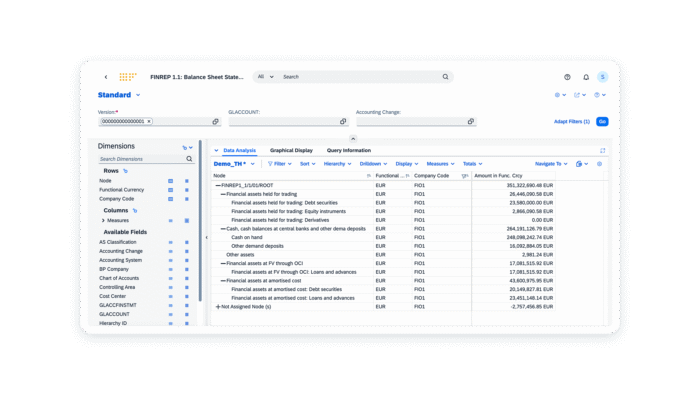This screenshot has height=394, width=700.
Task: Click Adapt Filters (1) link
Action: click(x=571, y=121)
